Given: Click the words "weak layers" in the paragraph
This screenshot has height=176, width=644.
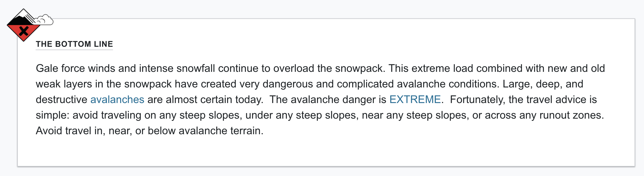Looking at the screenshot, I should pyautogui.click(x=64, y=84).
